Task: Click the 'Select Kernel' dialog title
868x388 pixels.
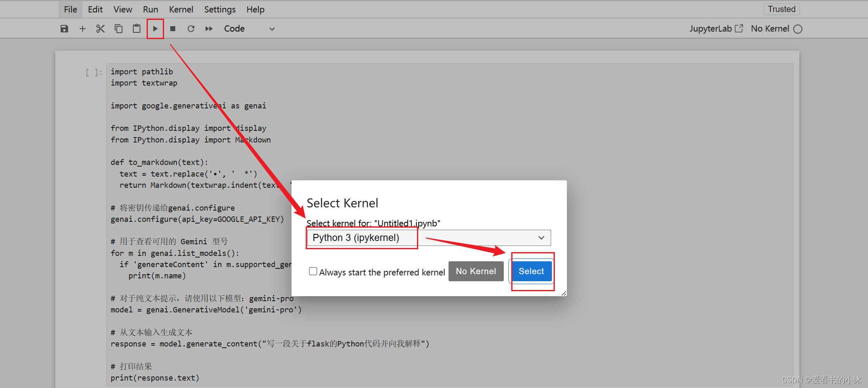Action: click(342, 203)
